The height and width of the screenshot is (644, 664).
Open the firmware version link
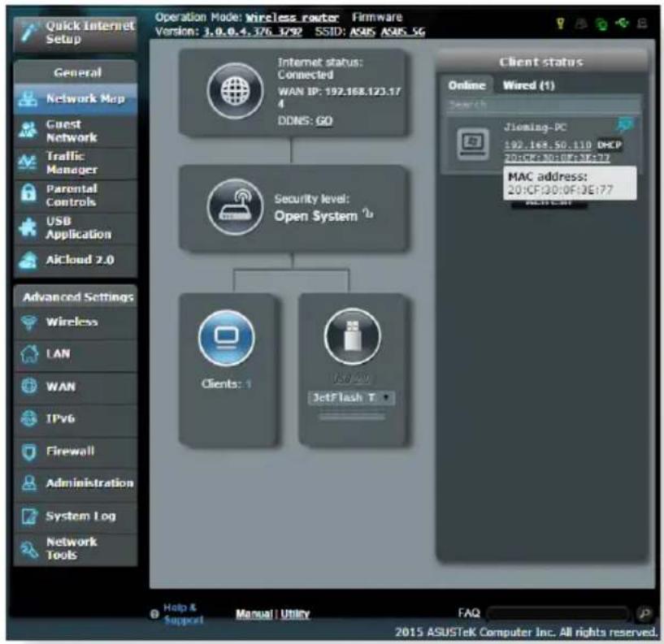[253, 32]
